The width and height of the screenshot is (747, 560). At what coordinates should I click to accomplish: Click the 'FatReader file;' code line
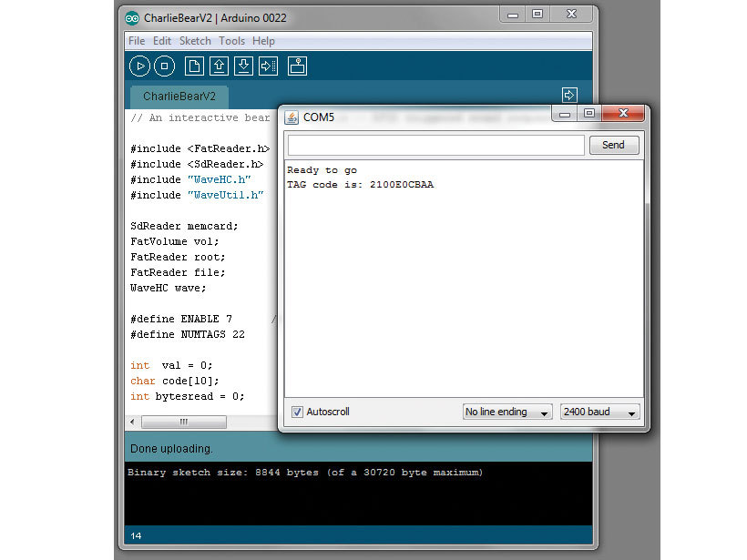pyautogui.click(x=178, y=272)
